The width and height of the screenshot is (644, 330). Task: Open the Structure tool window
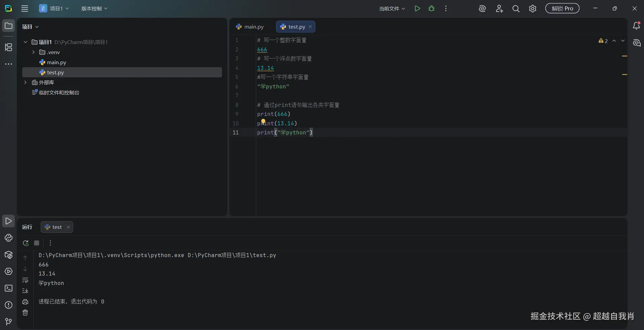click(x=8, y=47)
